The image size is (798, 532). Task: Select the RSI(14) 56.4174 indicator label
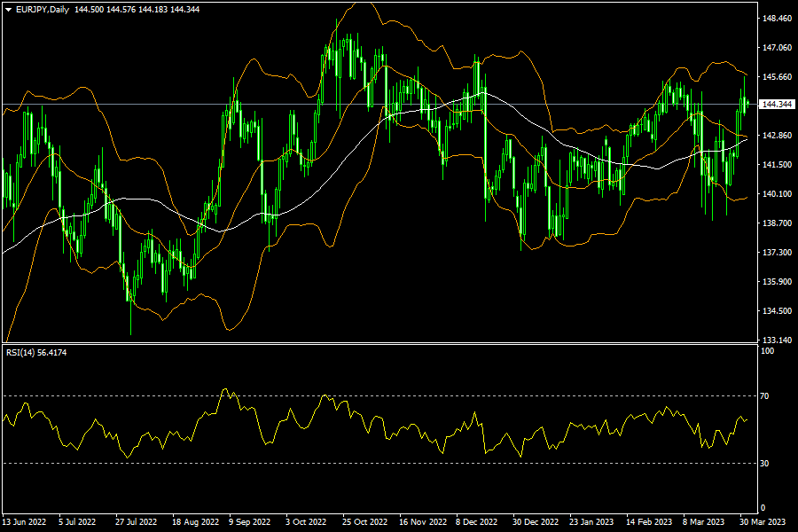[36, 352]
